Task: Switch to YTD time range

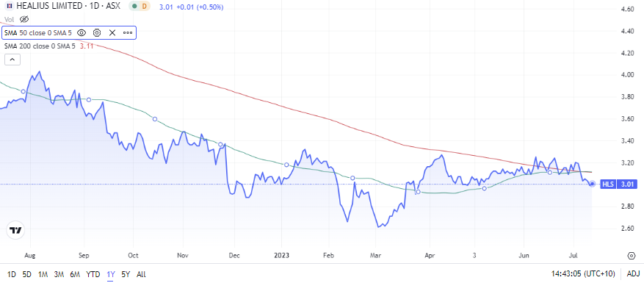Action: (x=93, y=274)
